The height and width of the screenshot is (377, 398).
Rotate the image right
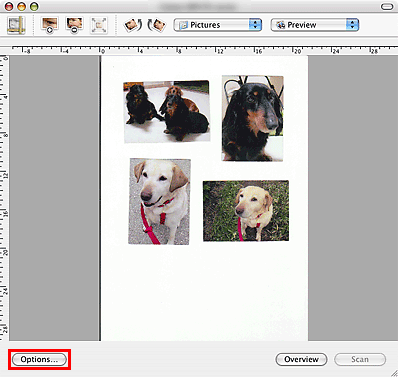(157, 25)
